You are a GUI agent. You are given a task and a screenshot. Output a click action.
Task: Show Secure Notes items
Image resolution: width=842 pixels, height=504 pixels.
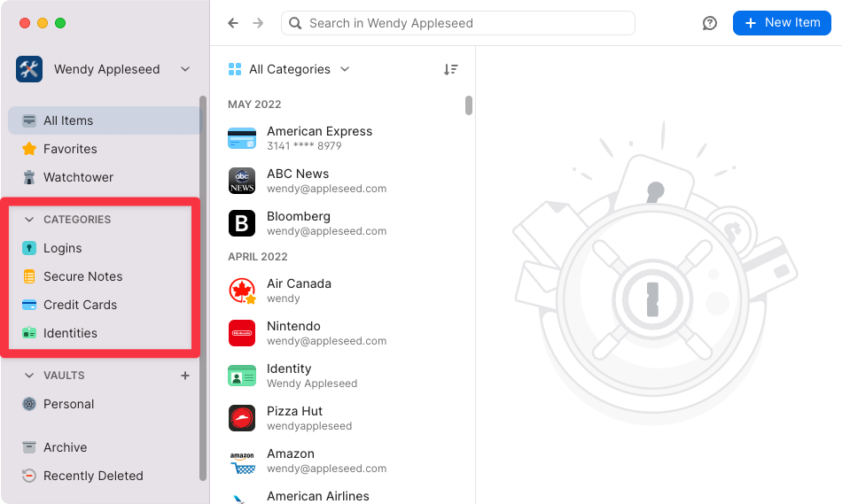coord(82,276)
